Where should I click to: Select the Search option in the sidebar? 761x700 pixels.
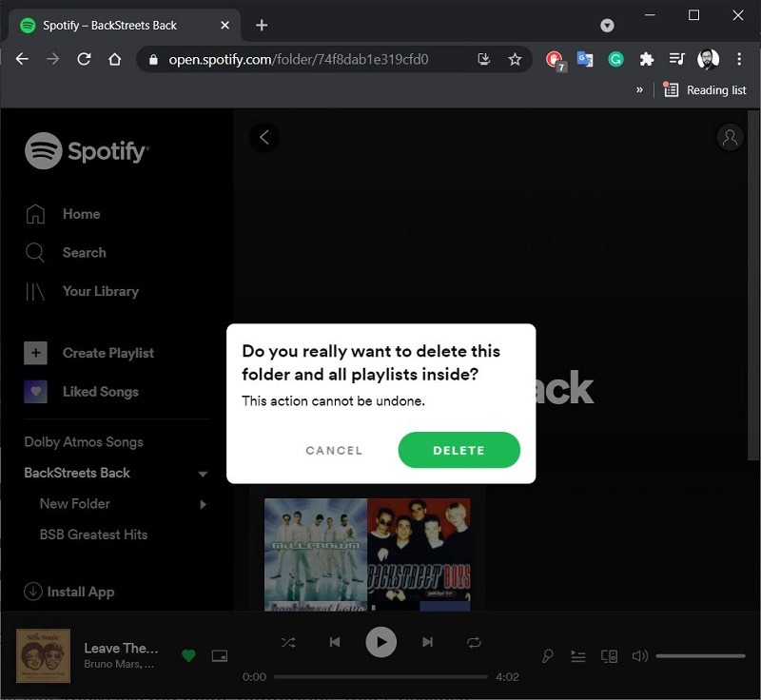point(84,252)
